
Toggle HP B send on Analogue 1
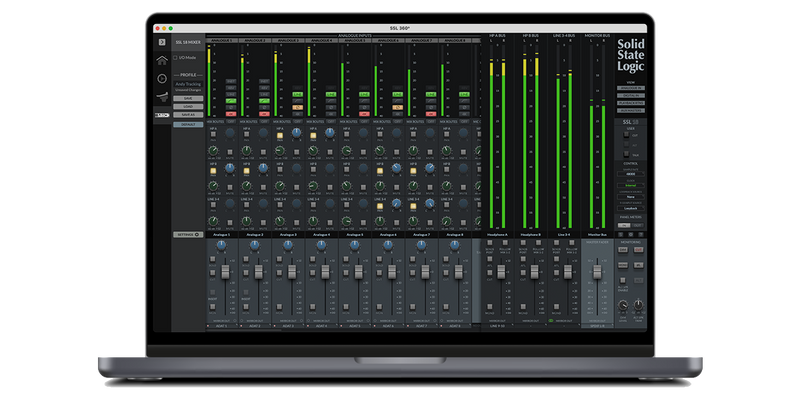213,171
